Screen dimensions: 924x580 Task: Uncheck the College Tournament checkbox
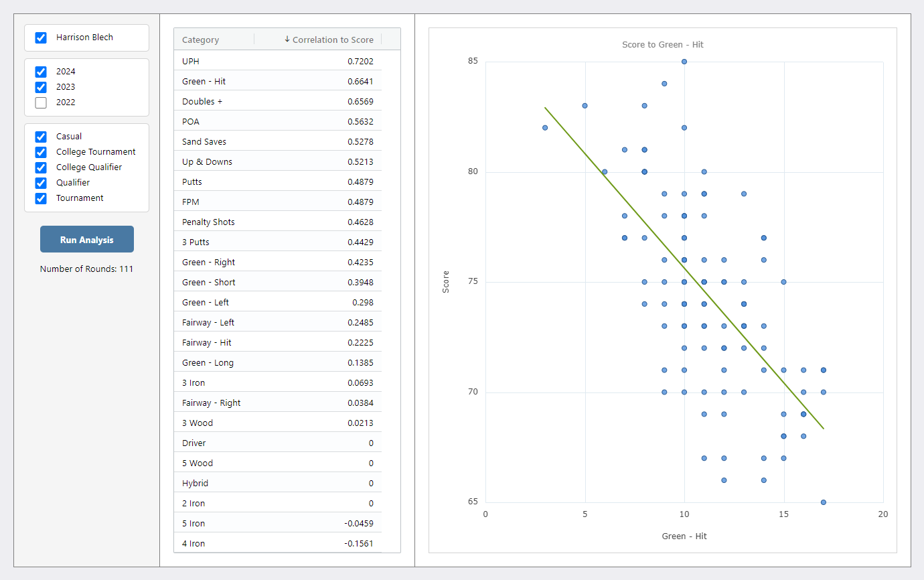41,152
